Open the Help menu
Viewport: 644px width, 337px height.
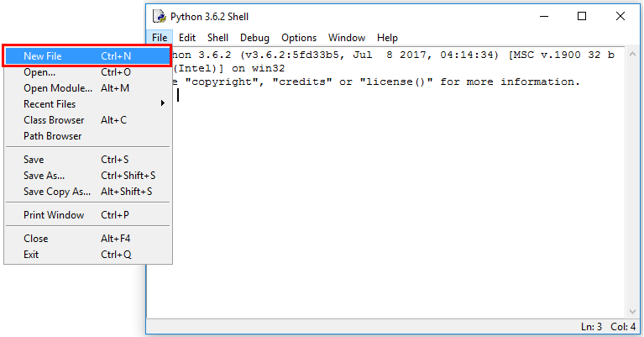pos(387,38)
